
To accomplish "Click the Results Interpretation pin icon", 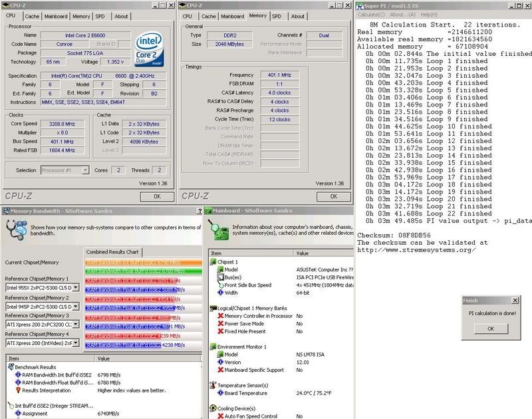I will point(18,390).
